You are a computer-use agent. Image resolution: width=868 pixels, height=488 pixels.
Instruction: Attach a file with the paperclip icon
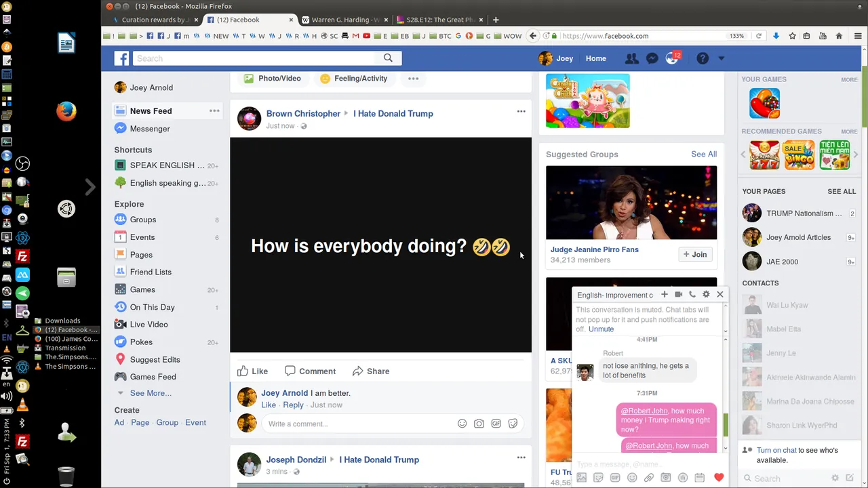point(649,478)
